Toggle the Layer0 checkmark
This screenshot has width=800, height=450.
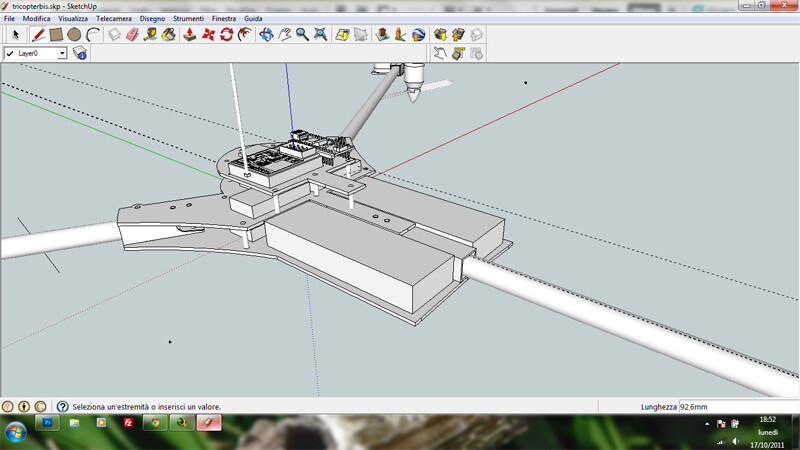pos(10,53)
